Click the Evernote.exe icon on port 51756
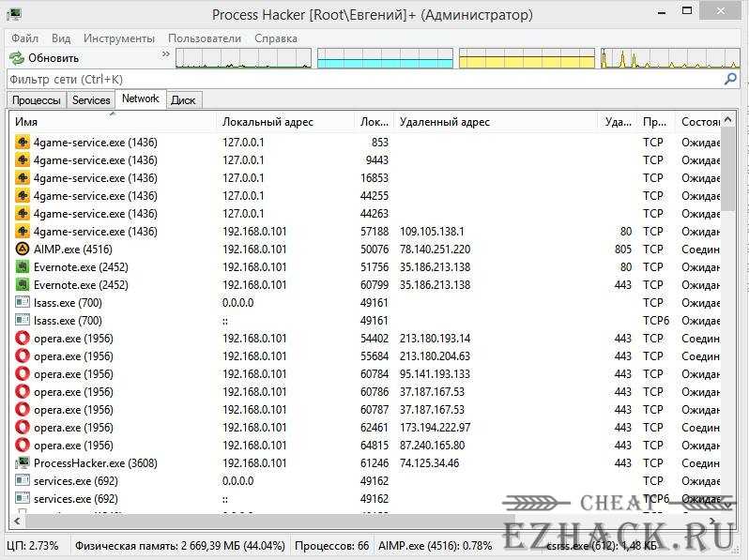 pos(23,267)
